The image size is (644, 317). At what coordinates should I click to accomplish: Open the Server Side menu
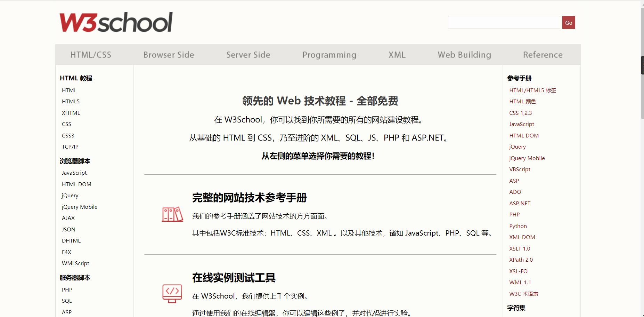tap(248, 55)
